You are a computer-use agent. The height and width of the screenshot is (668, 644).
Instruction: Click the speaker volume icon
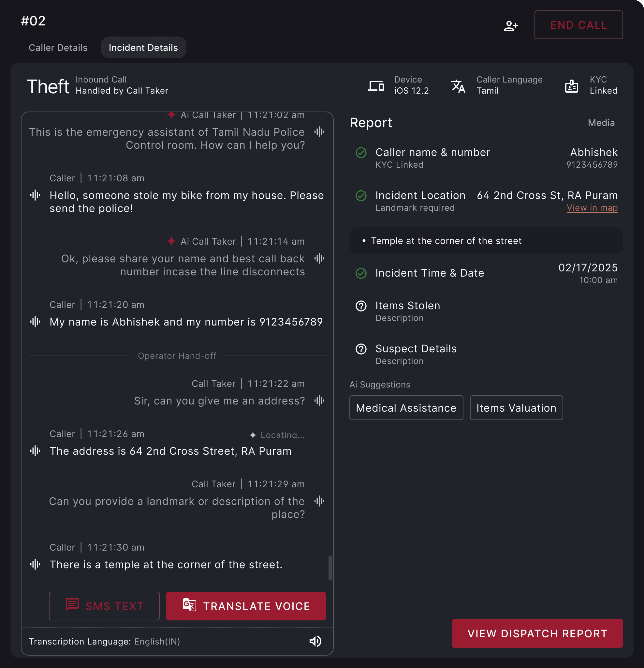pyautogui.click(x=315, y=641)
